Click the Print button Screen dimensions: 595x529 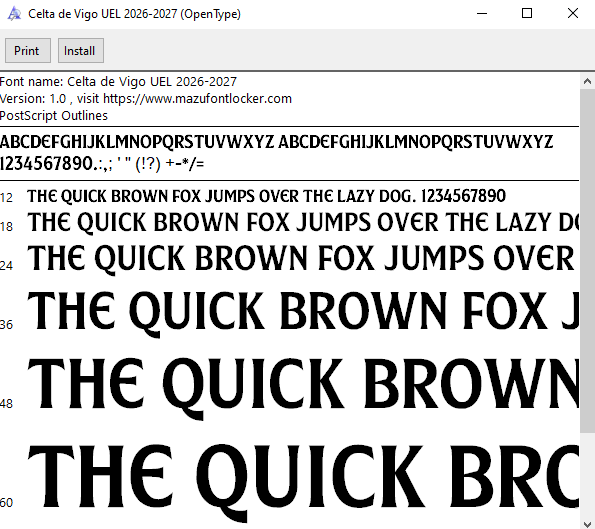(x=28, y=50)
